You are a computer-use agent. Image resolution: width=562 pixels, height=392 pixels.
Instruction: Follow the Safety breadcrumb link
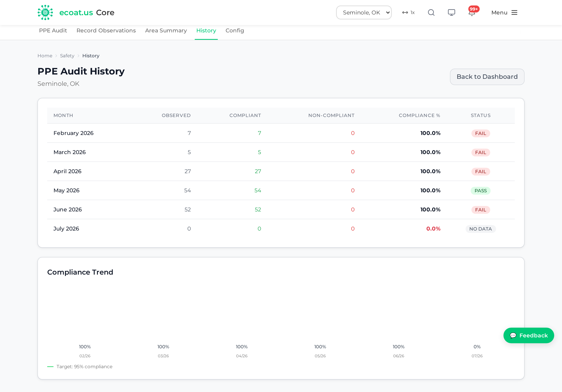pyautogui.click(x=67, y=56)
